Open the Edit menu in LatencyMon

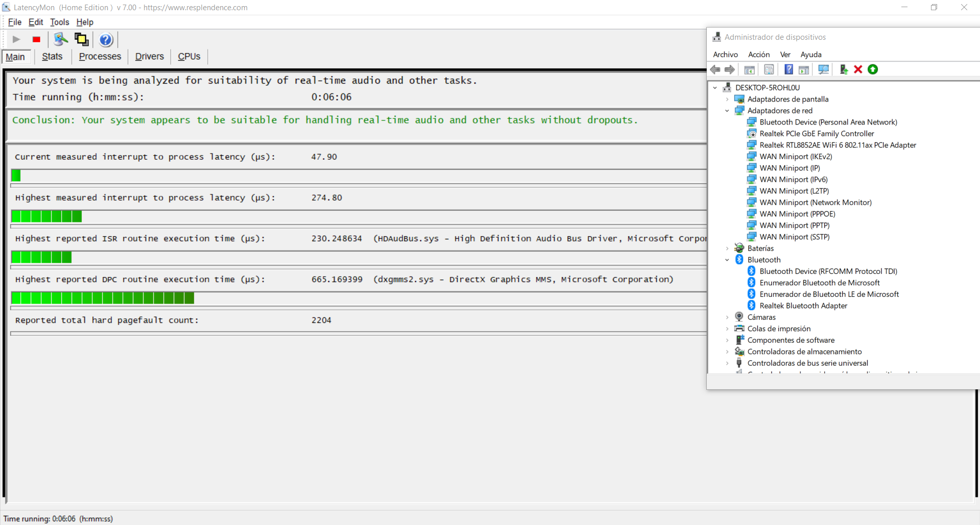pos(36,22)
